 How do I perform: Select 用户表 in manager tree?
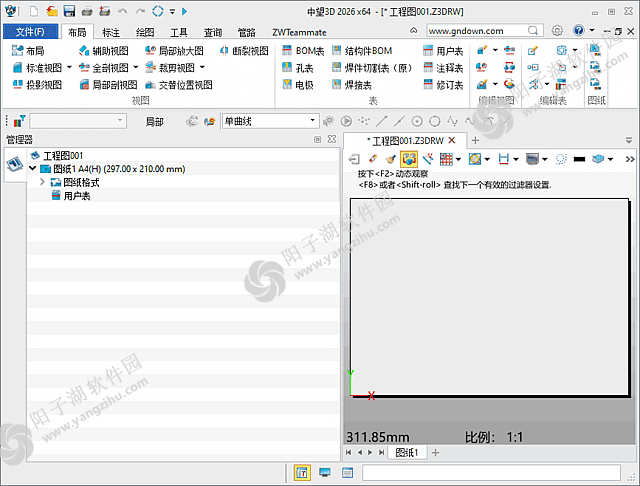tap(71, 196)
